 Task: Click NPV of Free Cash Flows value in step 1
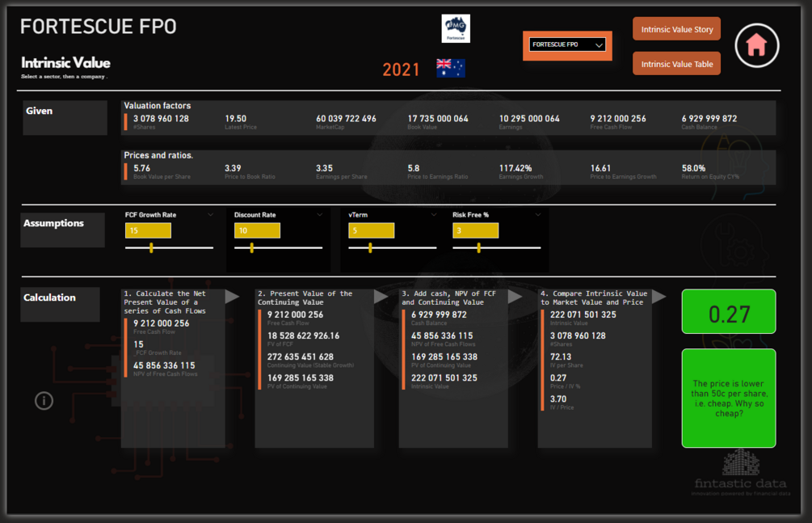pyautogui.click(x=164, y=365)
